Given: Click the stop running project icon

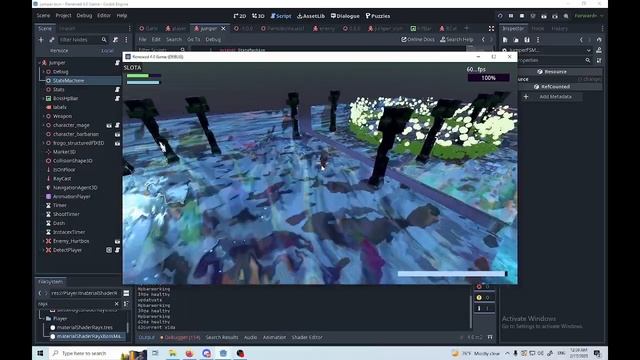Looking at the screenshot, I should tap(522, 16).
